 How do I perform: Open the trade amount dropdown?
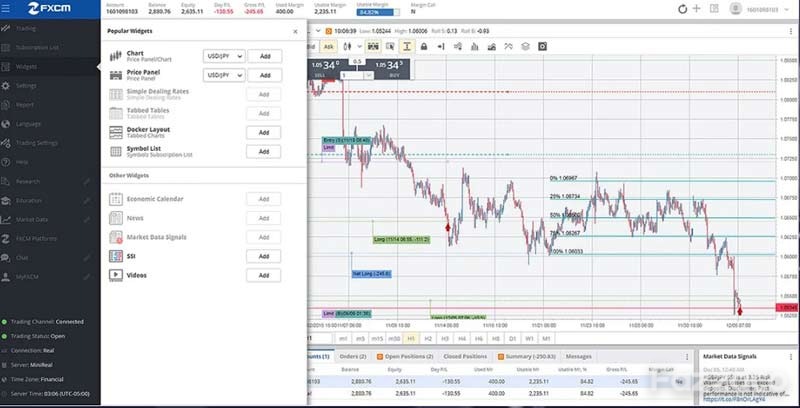coord(368,75)
